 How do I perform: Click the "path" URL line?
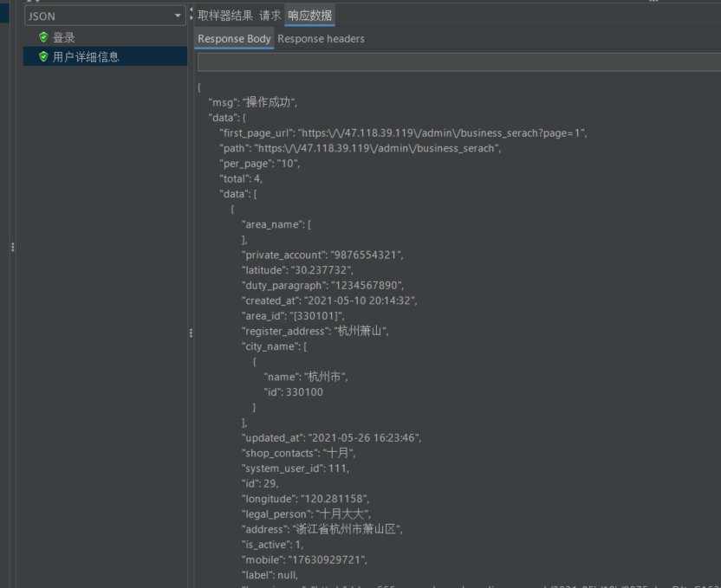click(360, 148)
